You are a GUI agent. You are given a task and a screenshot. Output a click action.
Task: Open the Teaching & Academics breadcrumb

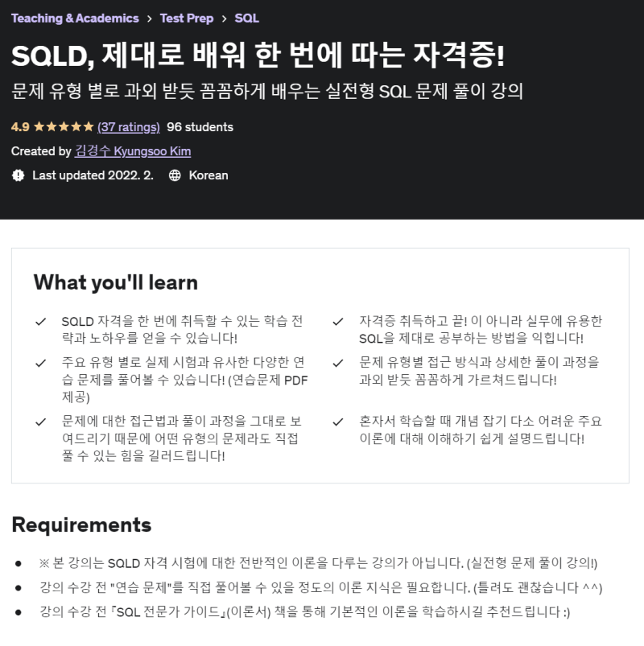point(75,19)
